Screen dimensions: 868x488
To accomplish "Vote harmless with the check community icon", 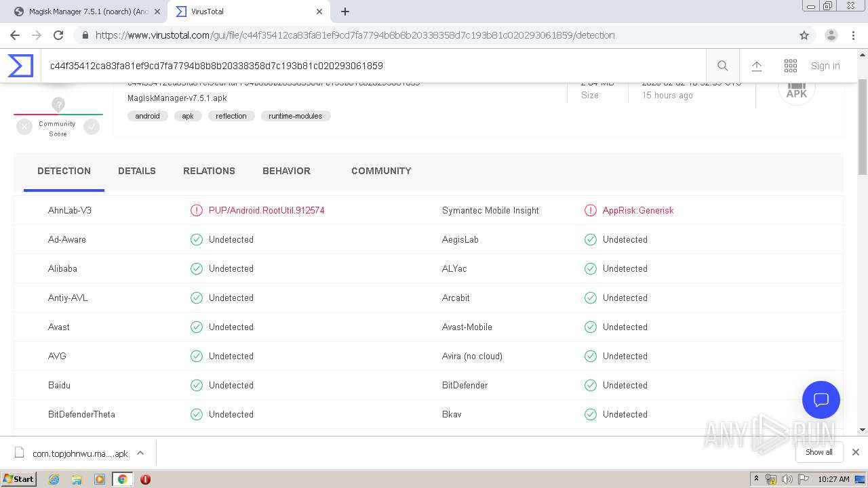I will tap(92, 127).
